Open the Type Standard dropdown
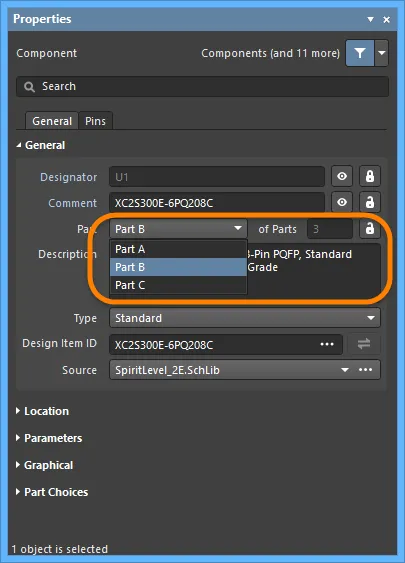Image resolution: width=405 pixels, height=563 pixels. [245, 318]
